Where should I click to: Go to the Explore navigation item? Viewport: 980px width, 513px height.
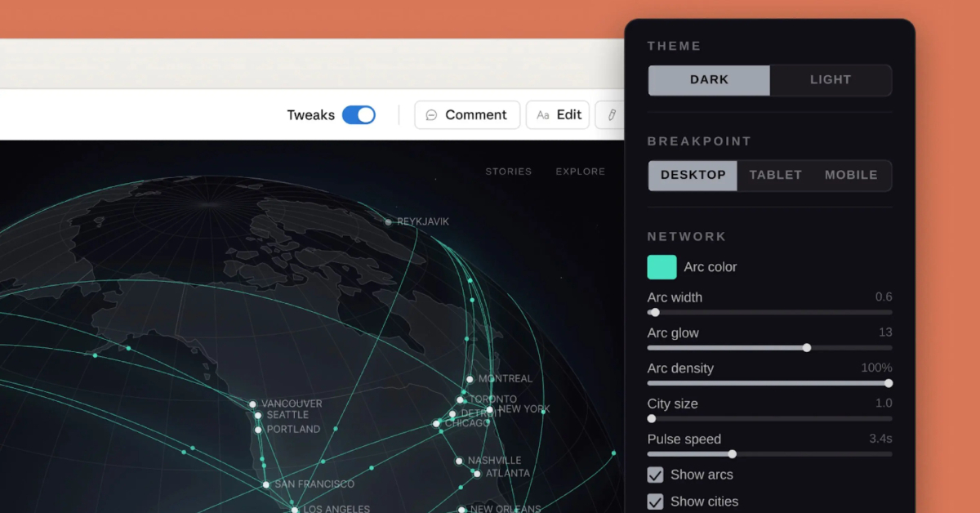581,172
